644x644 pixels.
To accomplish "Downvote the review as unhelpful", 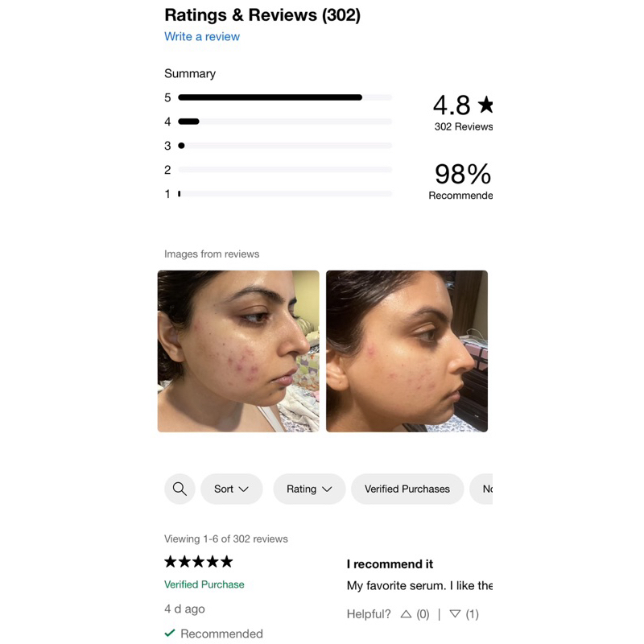I will tap(455, 614).
